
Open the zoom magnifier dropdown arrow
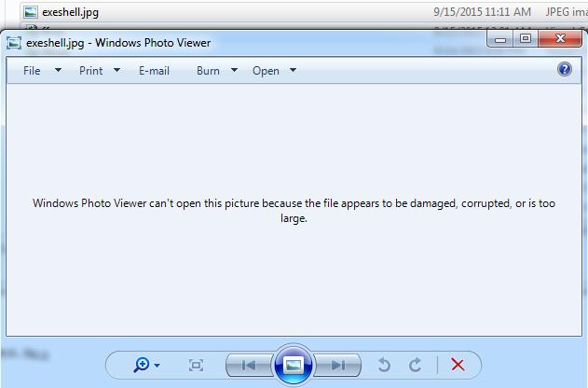coord(157,365)
